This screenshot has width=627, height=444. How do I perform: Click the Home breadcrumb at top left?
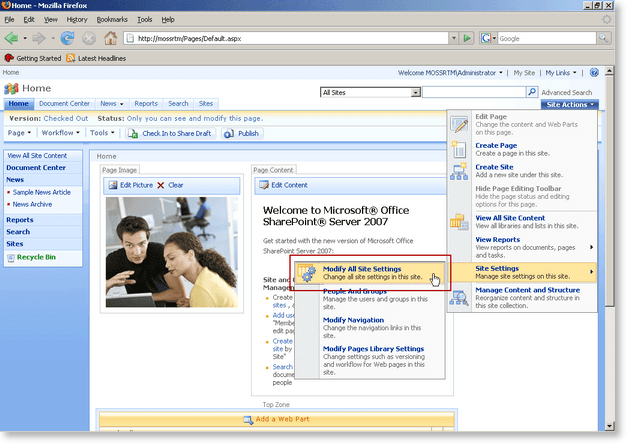point(11,72)
